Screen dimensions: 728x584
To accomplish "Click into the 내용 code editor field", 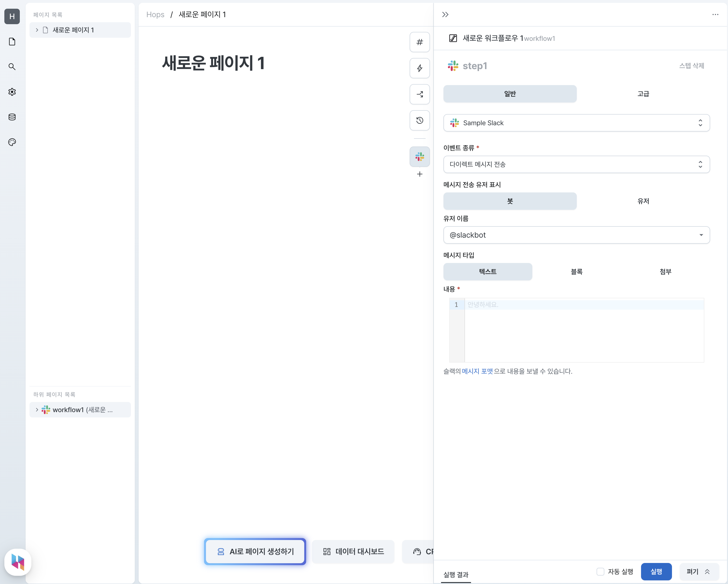I will pos(584,330).
